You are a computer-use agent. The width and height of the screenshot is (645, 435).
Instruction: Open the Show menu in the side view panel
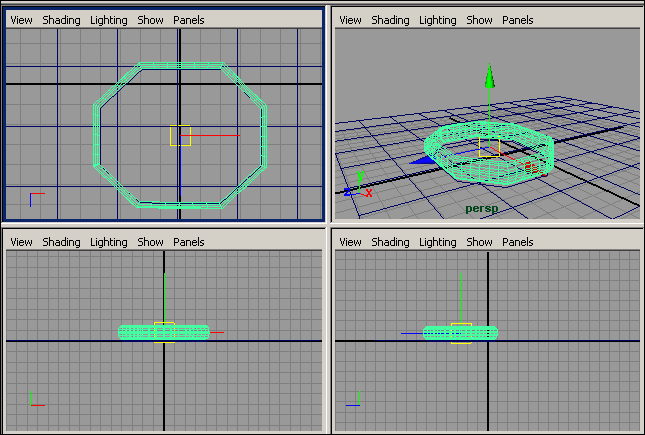[x=479, y=242]
